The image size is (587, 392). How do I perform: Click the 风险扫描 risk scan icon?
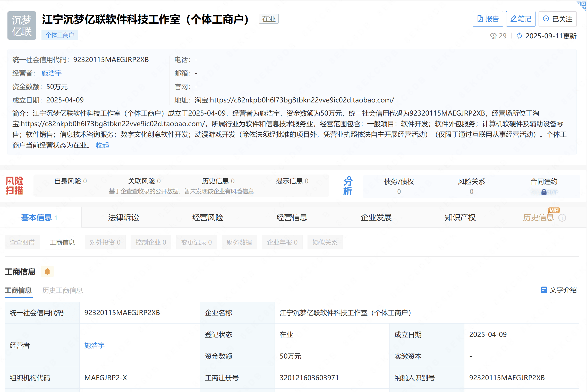pyautogui.click(x=14, y=185)
